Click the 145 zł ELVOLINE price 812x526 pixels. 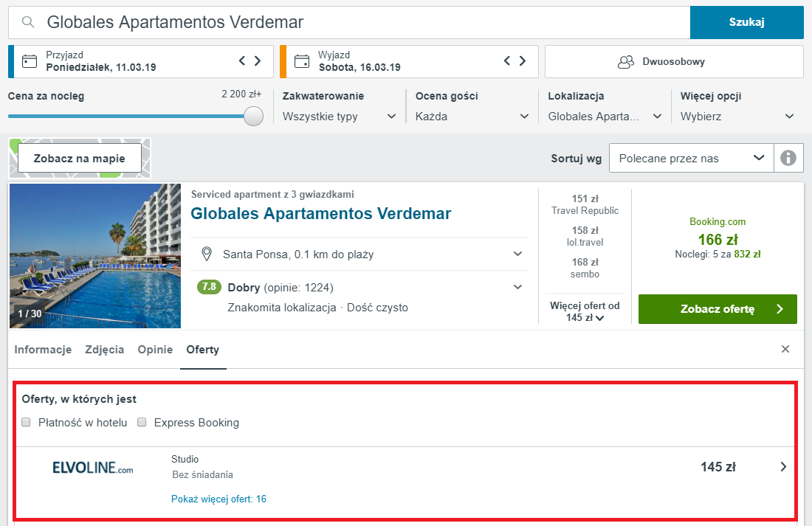click(718, 467)
